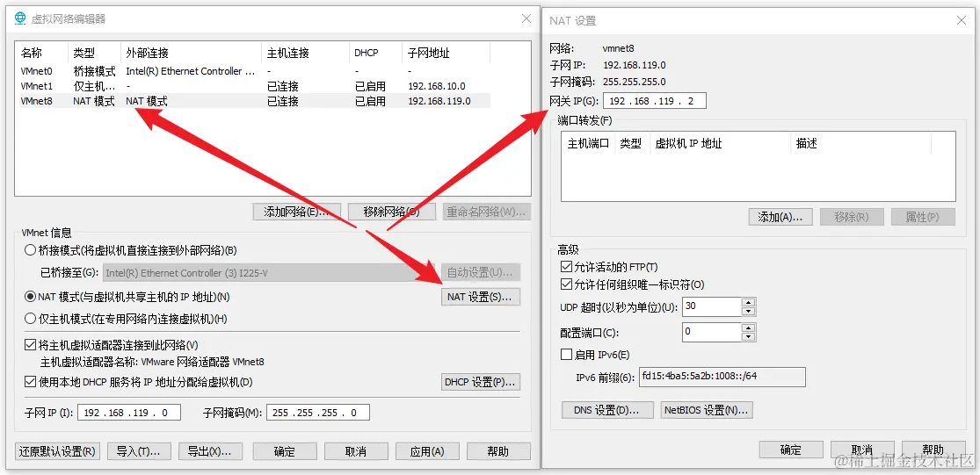The image size is (980, 475).
Task: Decrease 配置端口 value with down arrow
Action: [749, 336]
